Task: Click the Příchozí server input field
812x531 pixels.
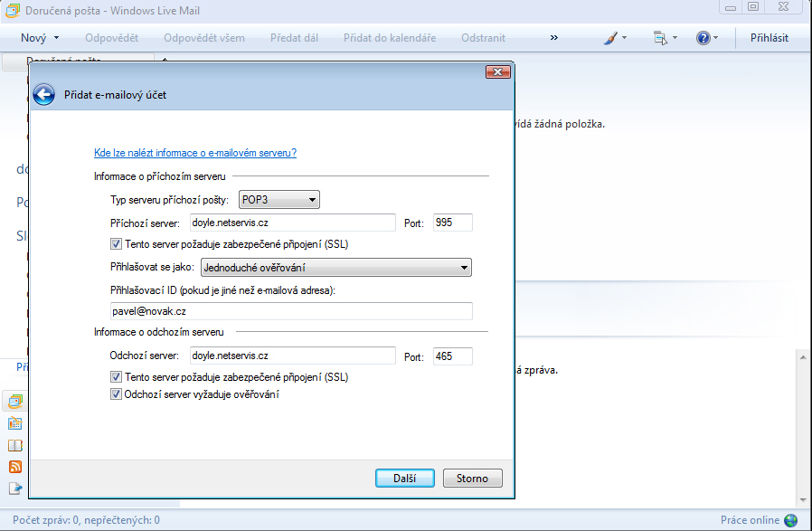Action: point(293,223)
